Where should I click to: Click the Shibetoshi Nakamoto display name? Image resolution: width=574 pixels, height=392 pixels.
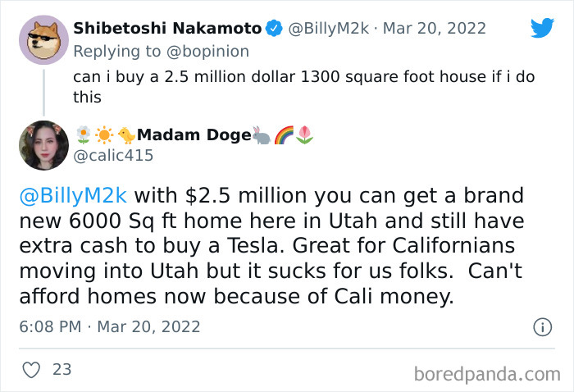167,29
